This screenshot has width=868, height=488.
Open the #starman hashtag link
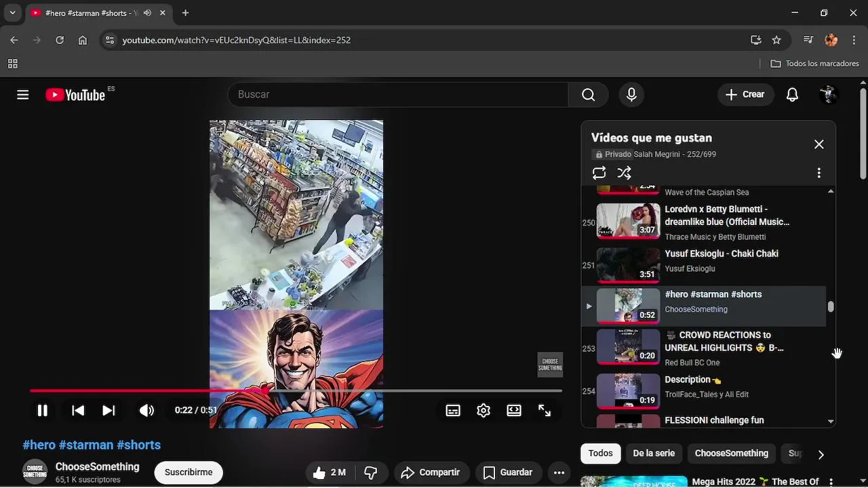(86, 445)
